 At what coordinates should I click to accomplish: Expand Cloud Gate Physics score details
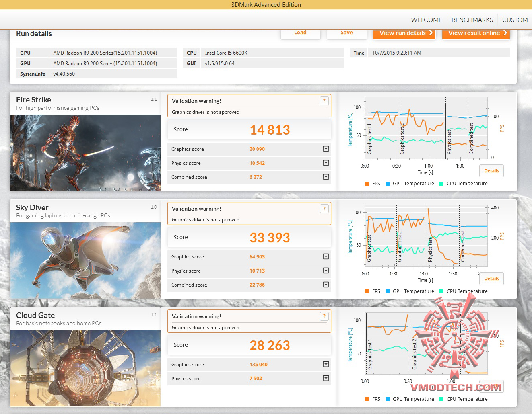point(326,378)
